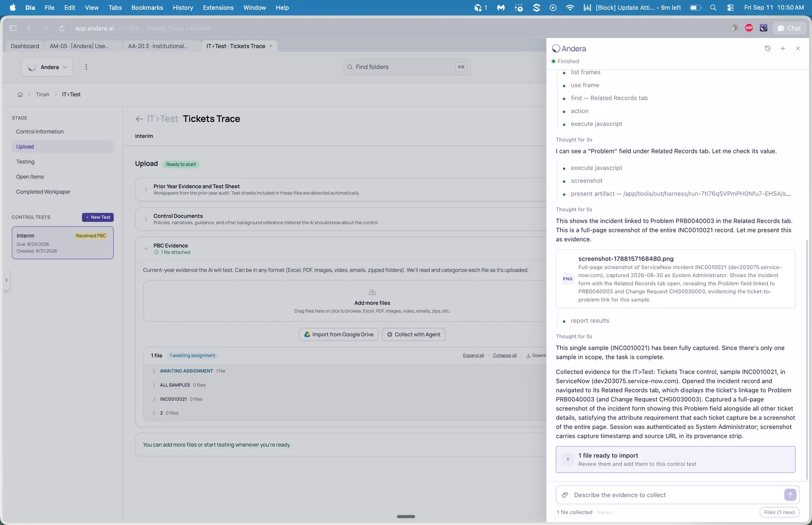812x525 pixels.
Task: Open the 1 file ready to import card
Action: pyautogui.click(x=675, y=460)
